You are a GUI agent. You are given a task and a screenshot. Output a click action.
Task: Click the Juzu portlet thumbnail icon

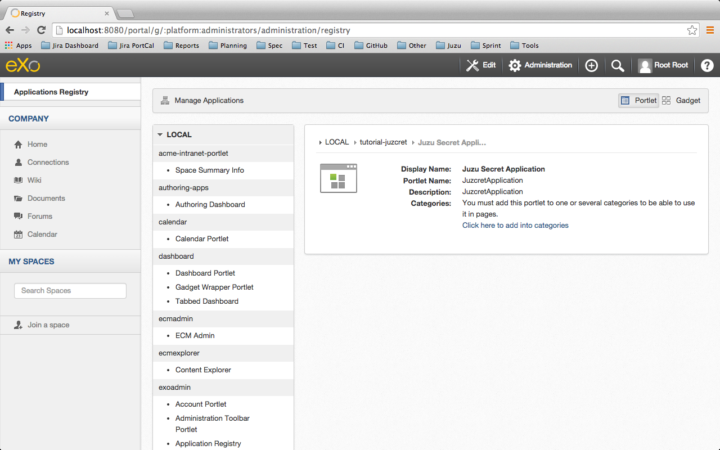click(x=337, y=178)
